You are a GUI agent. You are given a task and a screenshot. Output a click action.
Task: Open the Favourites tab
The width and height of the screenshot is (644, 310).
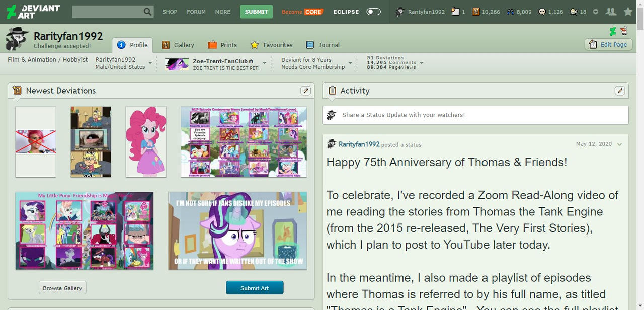[271, 45]
